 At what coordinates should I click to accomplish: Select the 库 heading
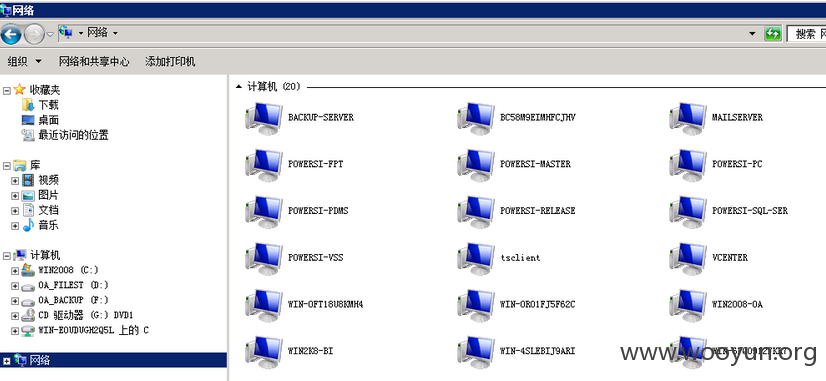(35, 165)
